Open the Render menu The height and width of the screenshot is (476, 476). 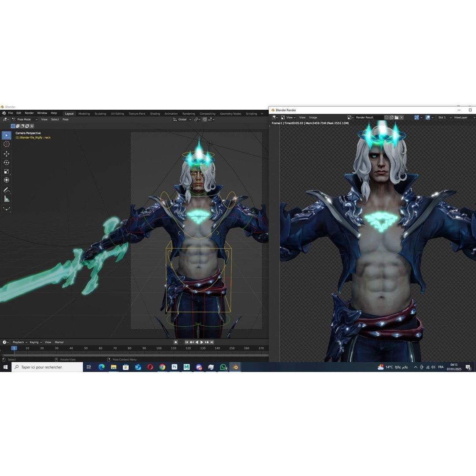tap(29, 113)
